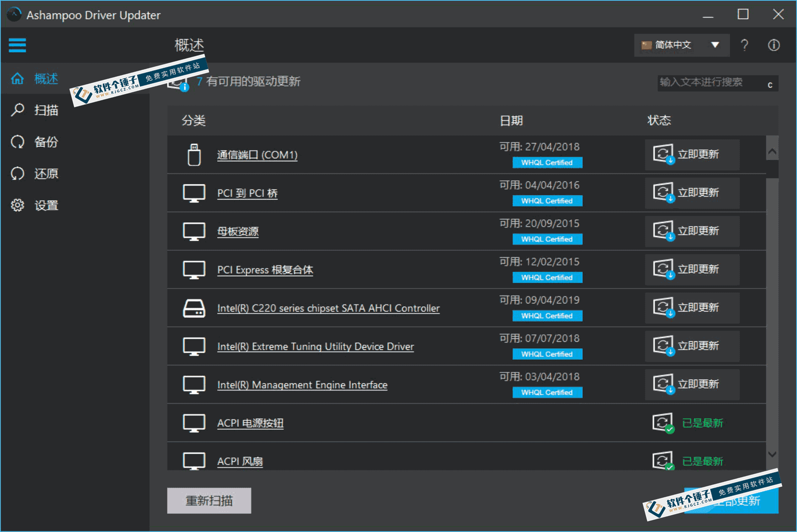Click WHQL Certified badge for Management Engine Interface
The image size is (797, 532).
[547, 393]
